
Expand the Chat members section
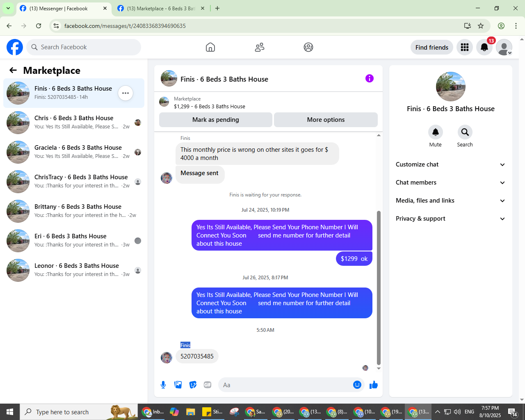[x=451, y=183]
